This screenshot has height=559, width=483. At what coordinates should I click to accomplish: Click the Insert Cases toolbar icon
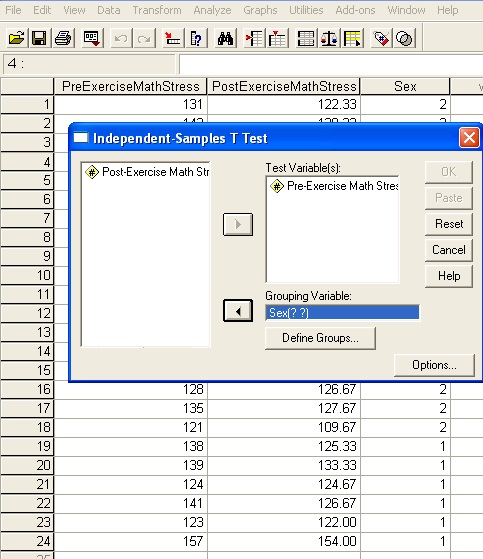254,38
